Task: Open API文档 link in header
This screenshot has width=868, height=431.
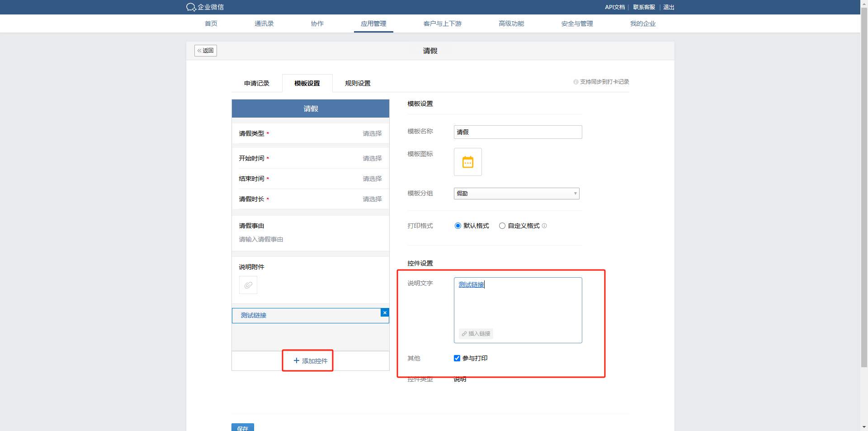Action: click(x=615, y=7)
